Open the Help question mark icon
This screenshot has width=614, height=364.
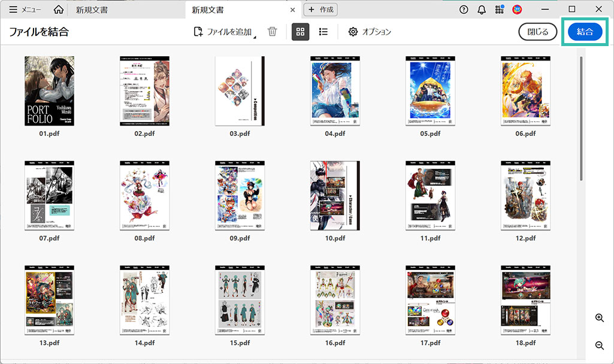coord(464,10)
